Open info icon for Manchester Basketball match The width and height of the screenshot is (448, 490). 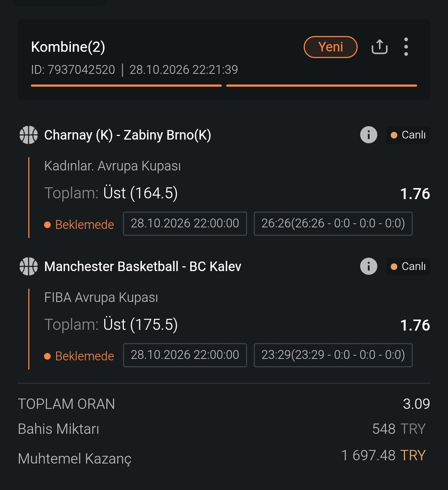(369, 266)
